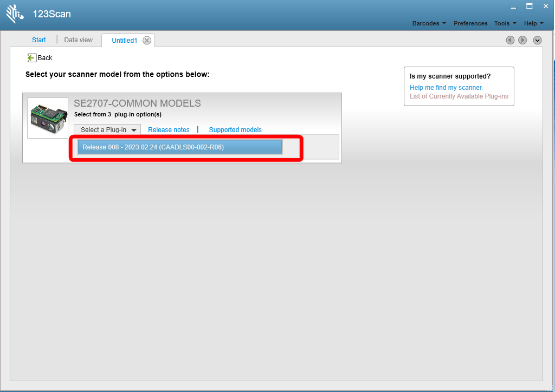Expand the Tools menu
555x392 pixels.
pyautogui.click(x=505, y=23)
